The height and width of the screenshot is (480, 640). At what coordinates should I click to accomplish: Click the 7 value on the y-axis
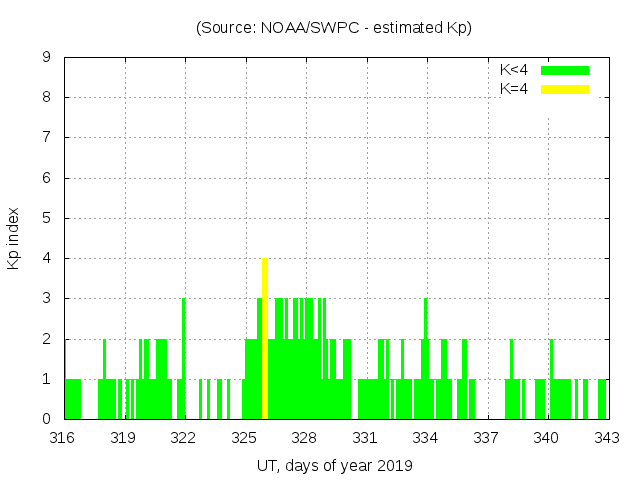pos(46,138)
